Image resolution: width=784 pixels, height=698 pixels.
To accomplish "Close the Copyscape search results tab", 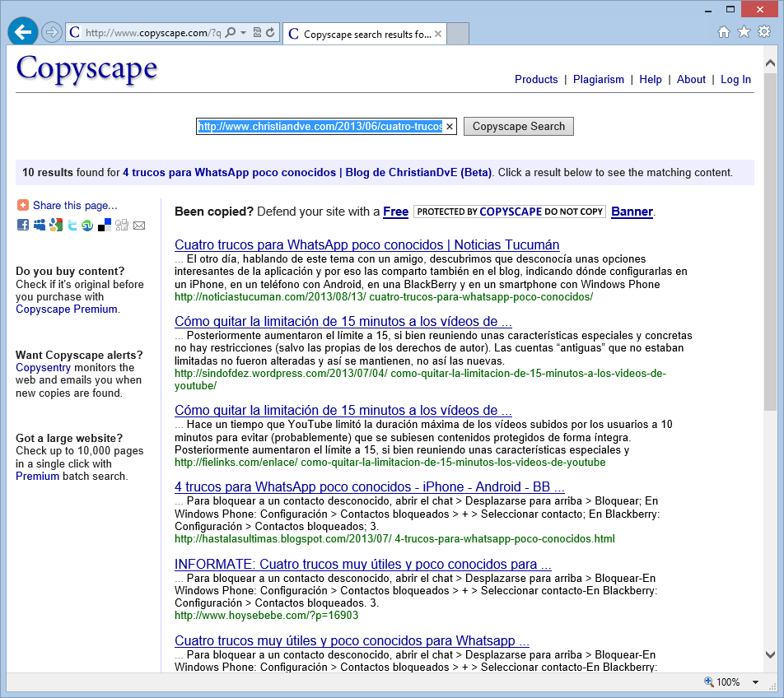I will (438, 34).
